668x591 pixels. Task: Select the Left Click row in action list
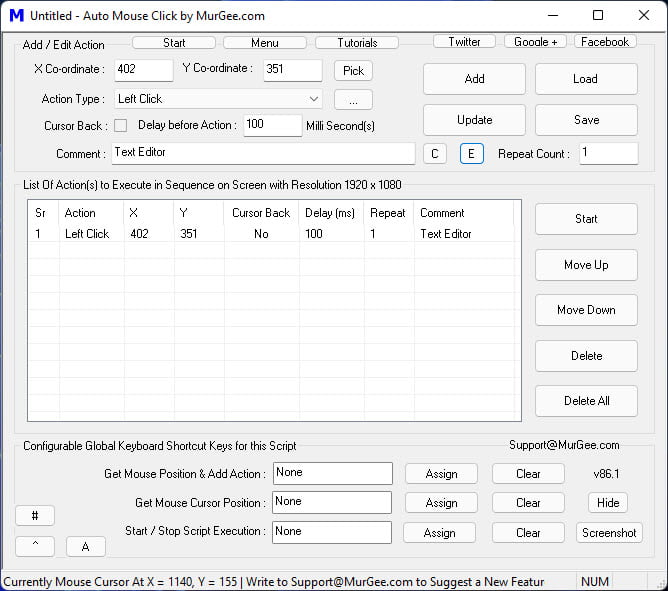pos(273,234)
